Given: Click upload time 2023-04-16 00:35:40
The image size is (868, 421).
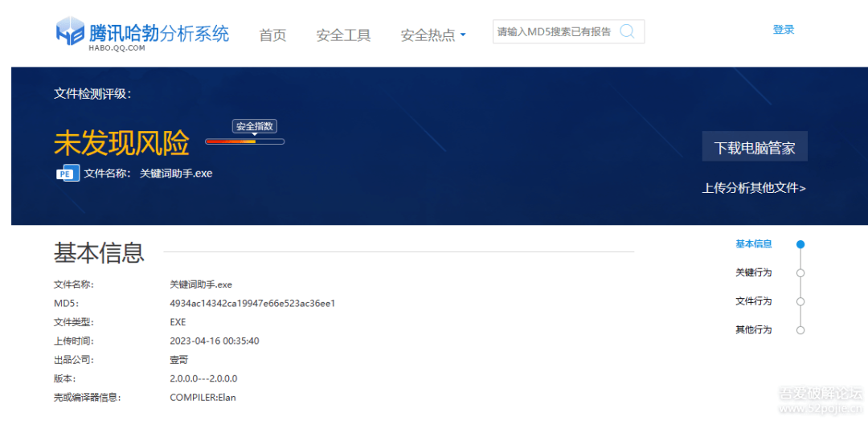Looking at the screenshot, I should 215,341.
